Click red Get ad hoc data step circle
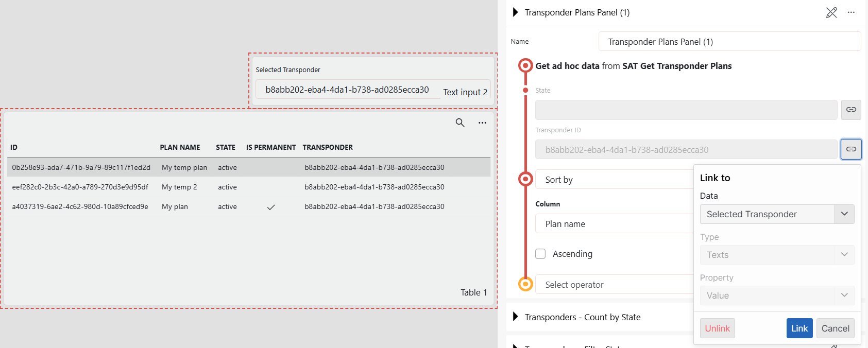Viewport: 868px width, 348px height. 525,66
